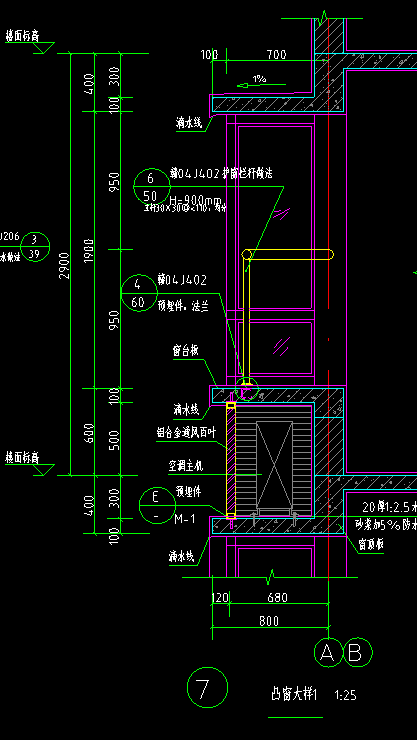The image size is (417, 740).
Task: Click the J206 reference text
Action: 9,236
